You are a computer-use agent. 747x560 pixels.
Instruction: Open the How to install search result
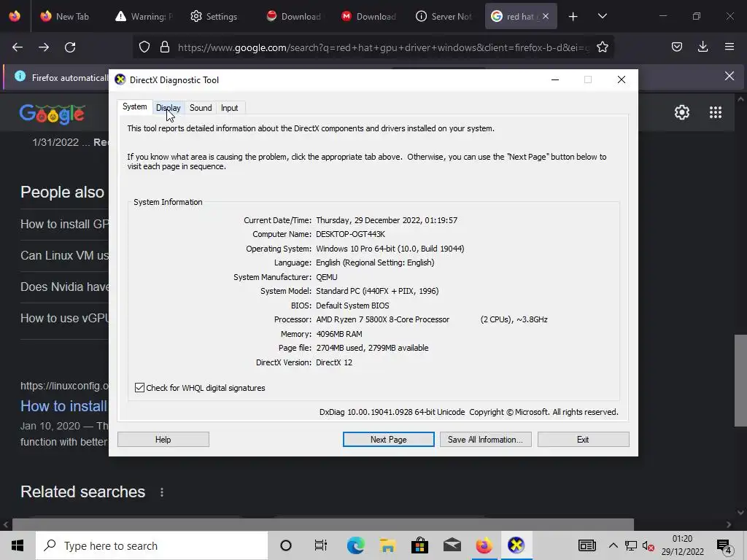[x=64, y=406]
